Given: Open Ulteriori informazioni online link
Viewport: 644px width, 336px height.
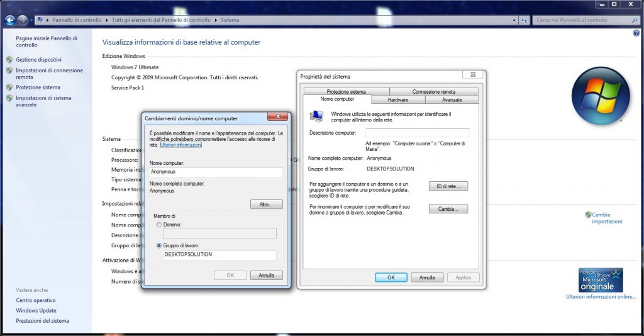Looking at the screenshot, I should pos(601,296).
